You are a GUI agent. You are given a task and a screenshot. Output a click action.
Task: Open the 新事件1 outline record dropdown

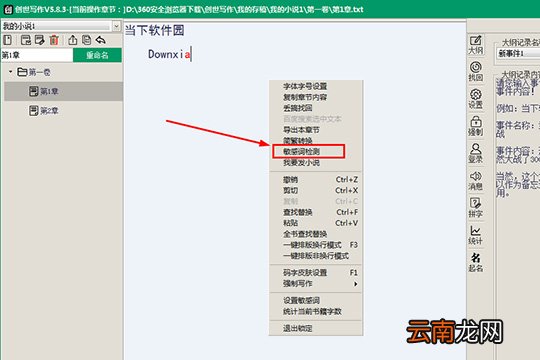(518, 54)
